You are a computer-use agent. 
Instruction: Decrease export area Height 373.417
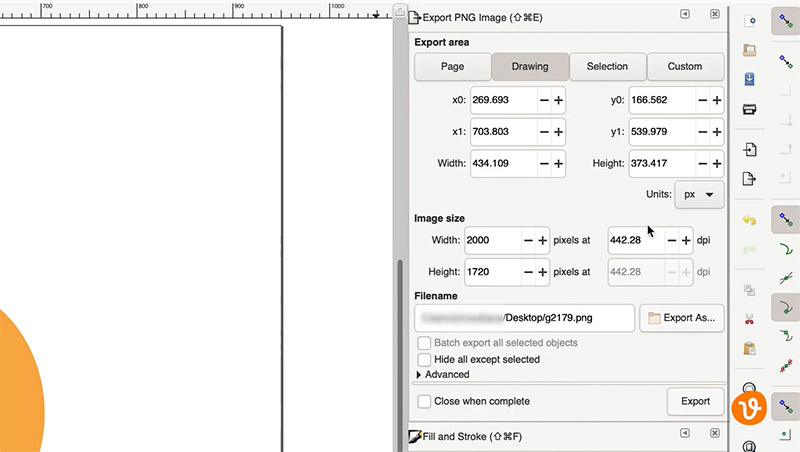coord(703,163)
